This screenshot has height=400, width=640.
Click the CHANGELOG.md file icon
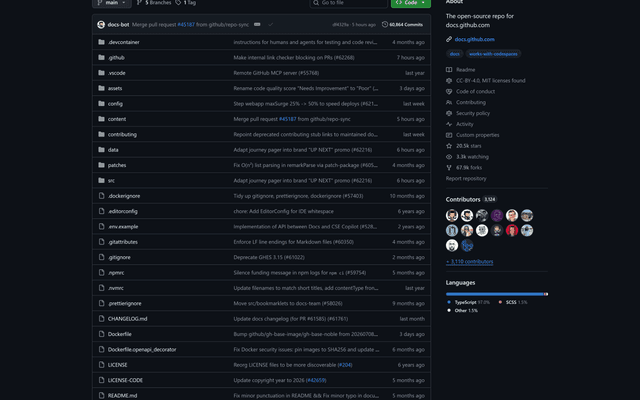click(101, 319)
